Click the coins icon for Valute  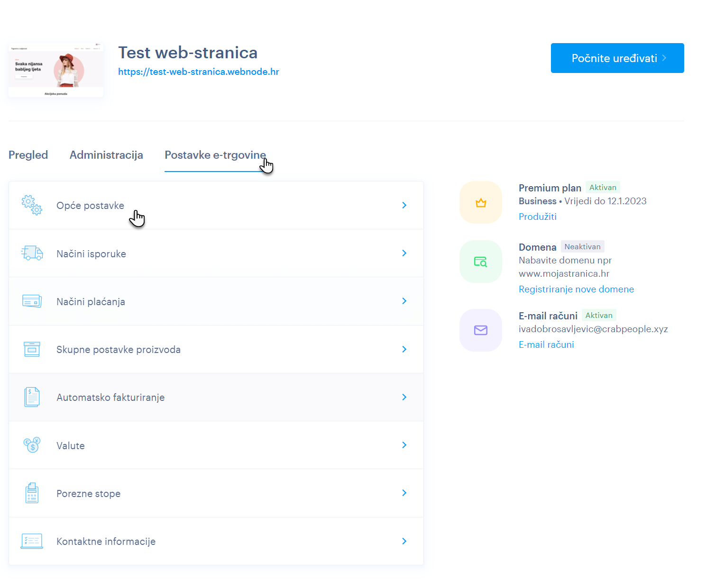click(x=32, y=445)
